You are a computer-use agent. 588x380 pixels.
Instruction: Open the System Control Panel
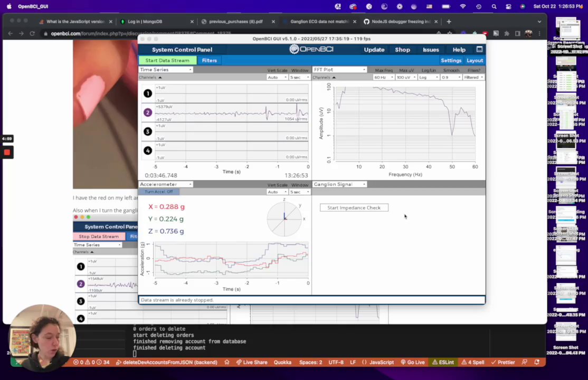pos(182,50)
